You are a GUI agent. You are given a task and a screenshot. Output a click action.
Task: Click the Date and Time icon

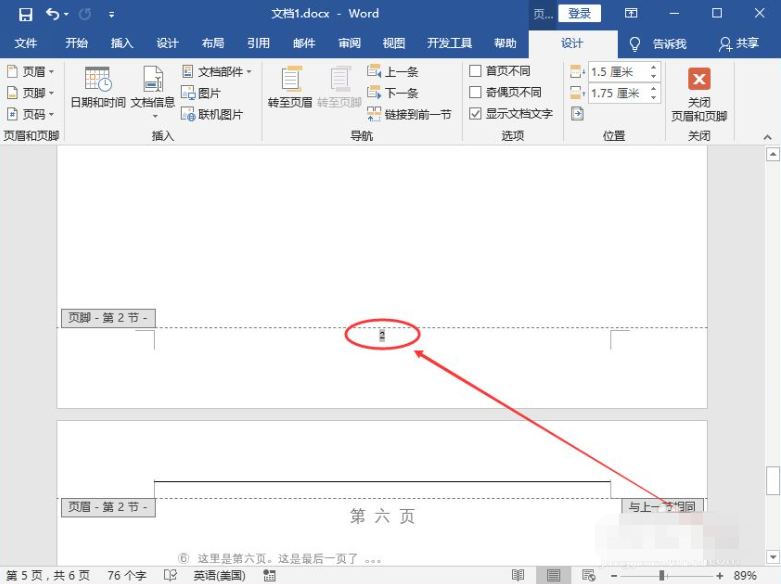point(98,81)
